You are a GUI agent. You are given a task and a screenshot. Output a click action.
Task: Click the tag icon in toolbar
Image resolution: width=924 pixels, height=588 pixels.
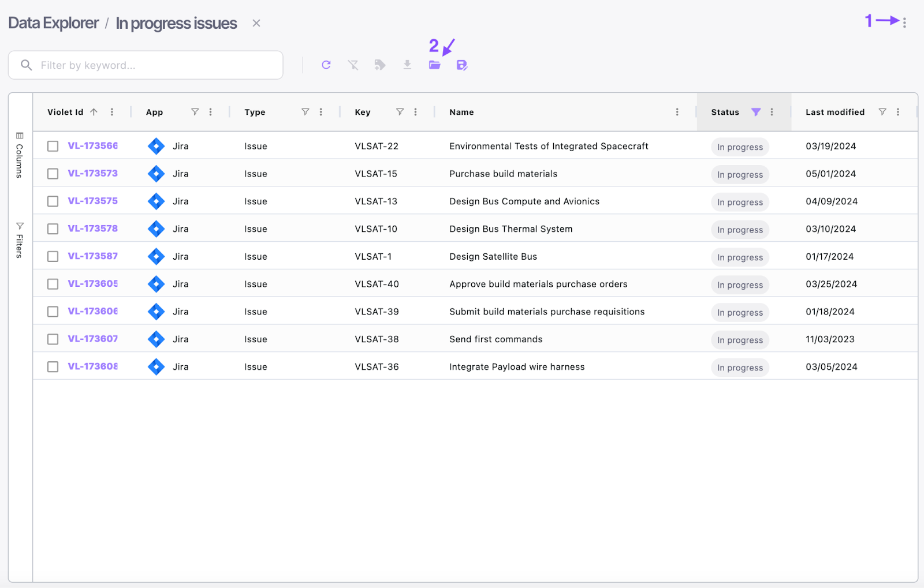tap(380, 65)
